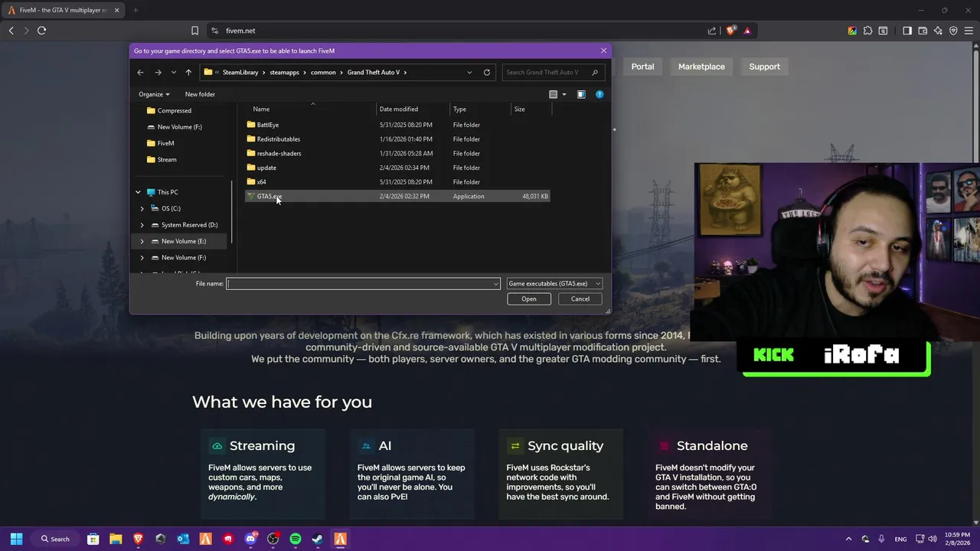Select the GTA5.exe application file
980x551 pixels.
(397, 196)
